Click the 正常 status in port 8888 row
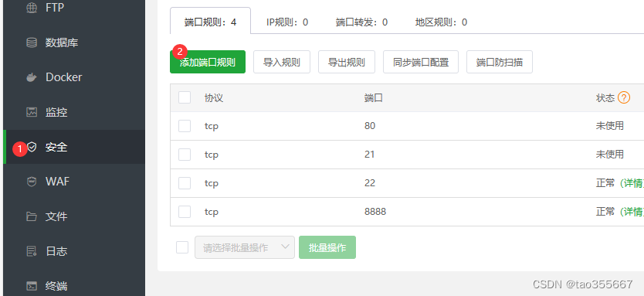644x296 pixels. pos(605,212)
